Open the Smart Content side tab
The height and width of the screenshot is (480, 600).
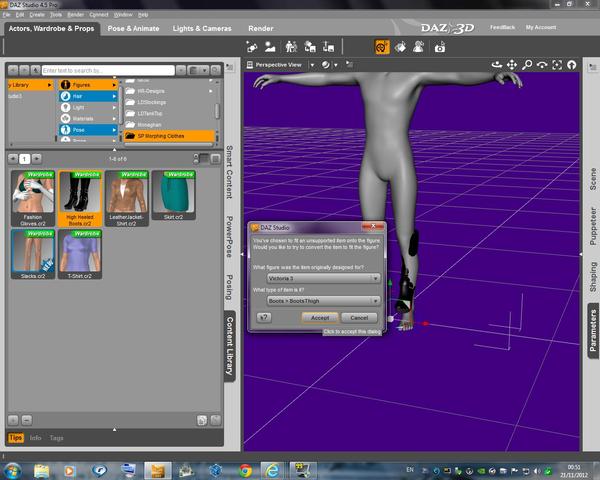point(229,172)
